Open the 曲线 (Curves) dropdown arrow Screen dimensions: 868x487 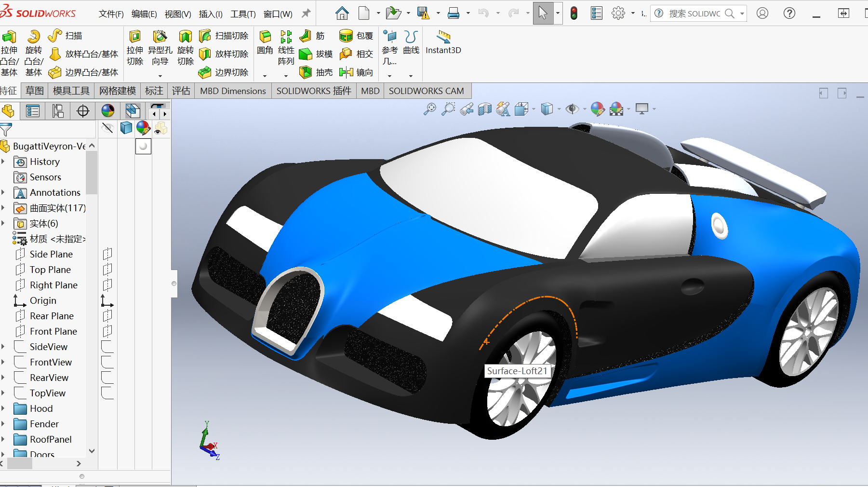pos(411,76)
